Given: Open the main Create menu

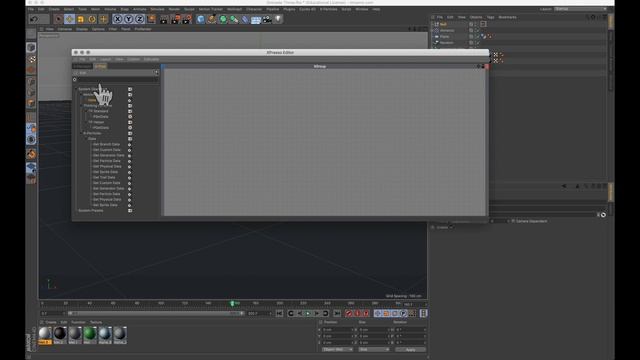Looking at the screenshot, I should pos(54,9).
